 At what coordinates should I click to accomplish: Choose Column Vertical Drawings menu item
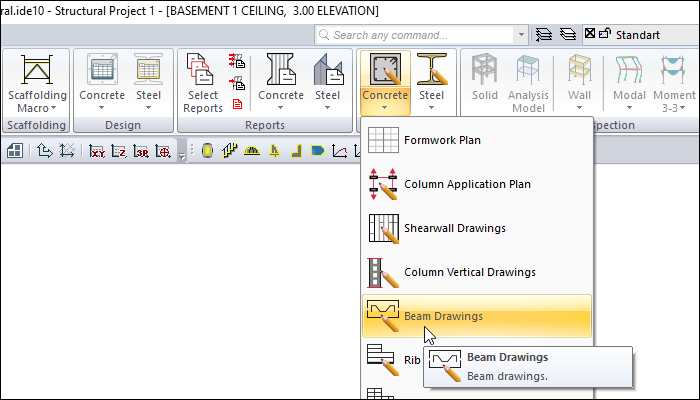tap(477, 272)
